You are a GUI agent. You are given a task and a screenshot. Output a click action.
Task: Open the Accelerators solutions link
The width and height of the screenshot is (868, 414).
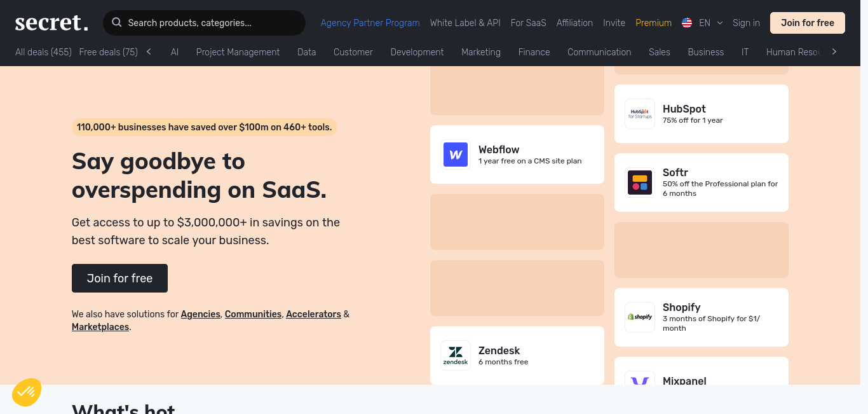pos(313,314)
